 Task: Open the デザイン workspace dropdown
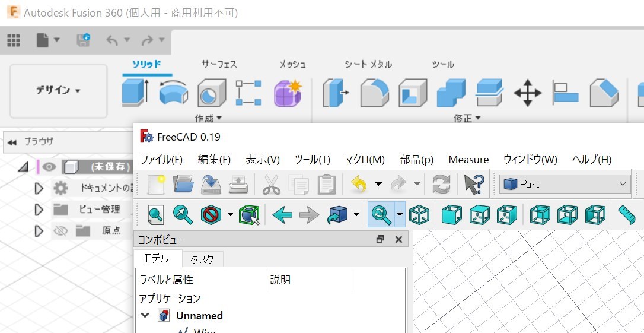coord(58,90)
